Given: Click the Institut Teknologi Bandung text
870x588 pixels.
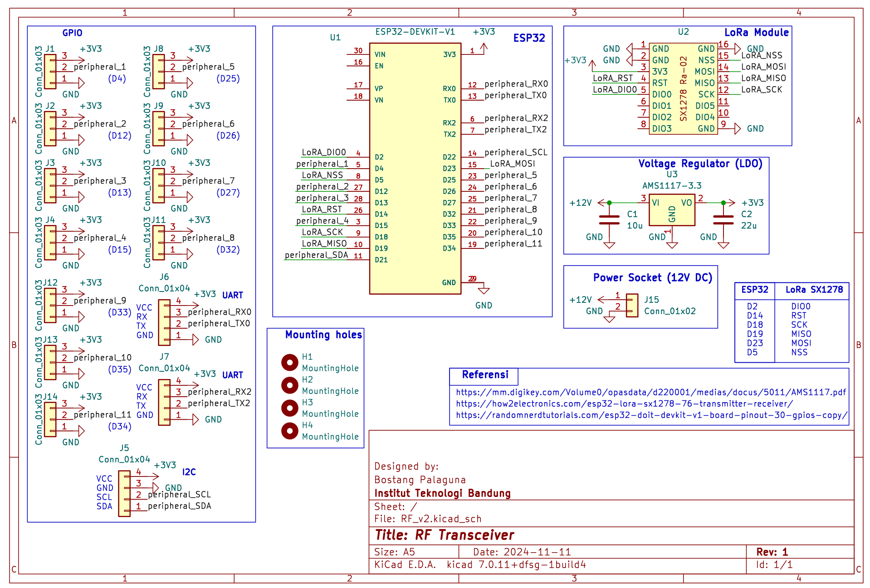Looking at the screenshot, I should pyautogui.click(x=442, y=493).
